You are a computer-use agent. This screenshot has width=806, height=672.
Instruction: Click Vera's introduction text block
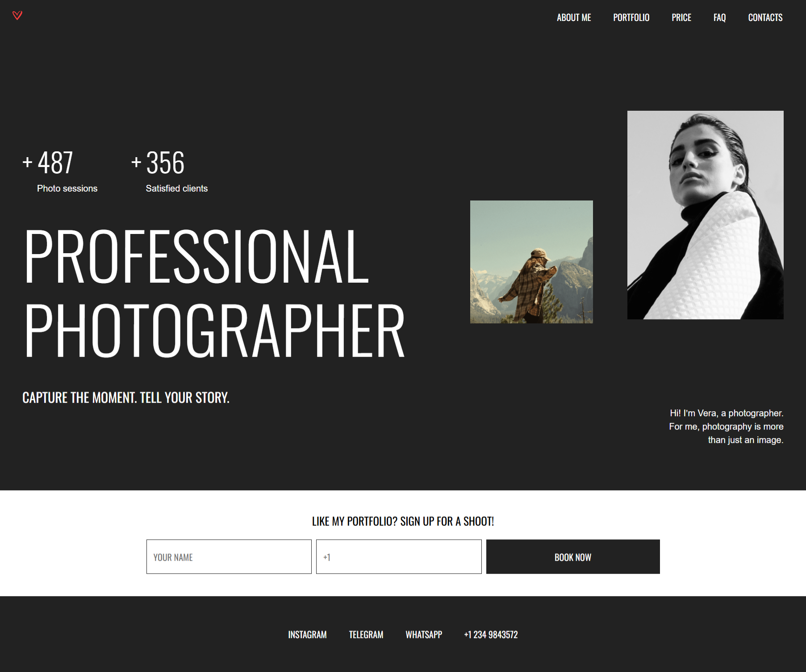point(726,426)
